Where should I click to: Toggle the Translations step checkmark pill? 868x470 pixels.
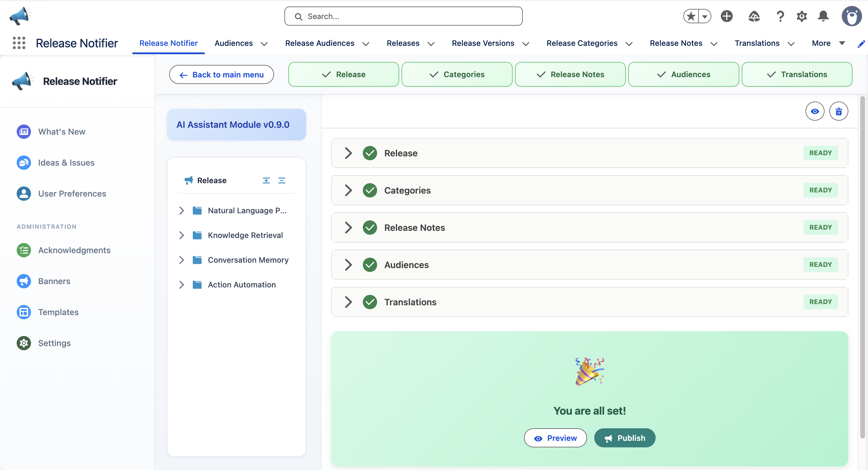point(797,74)
